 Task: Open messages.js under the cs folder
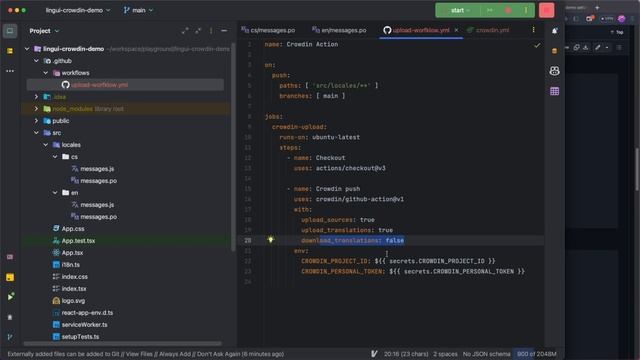(97, 169)
